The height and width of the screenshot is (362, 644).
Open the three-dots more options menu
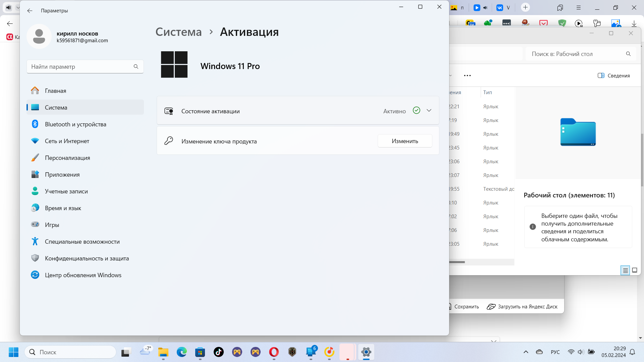467,76
